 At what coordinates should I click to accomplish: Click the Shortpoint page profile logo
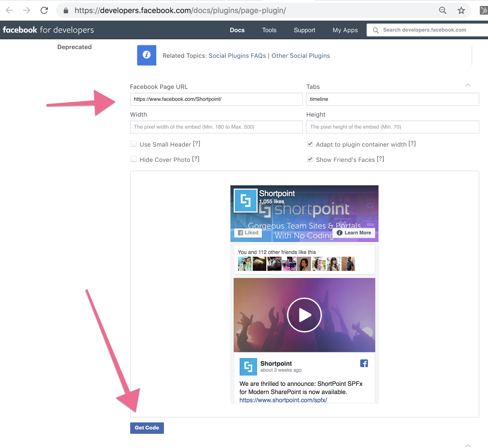pos(246,201)
